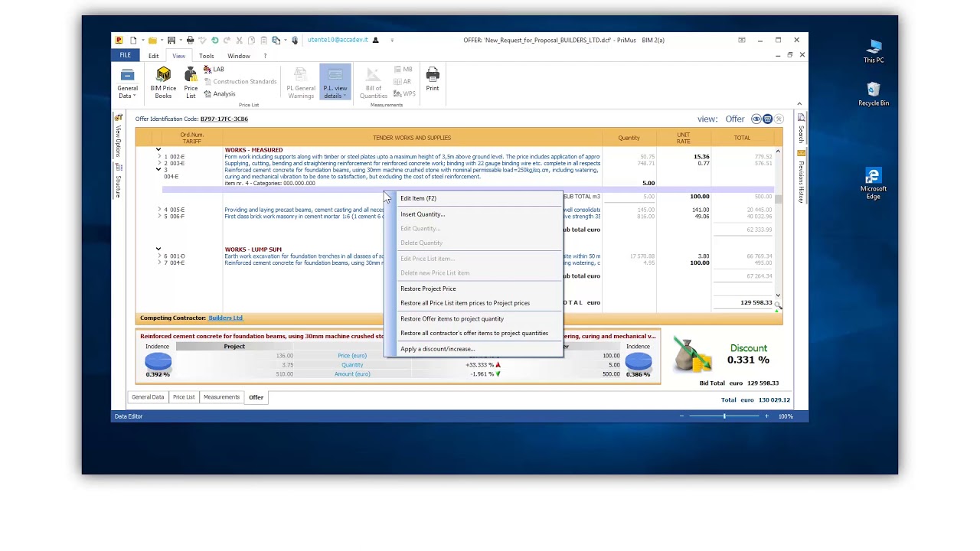Image resolution: width=980 pixels, height=551 pixels.
Task: Collapse the WORKS - MEASURED group
Action: 158,150
